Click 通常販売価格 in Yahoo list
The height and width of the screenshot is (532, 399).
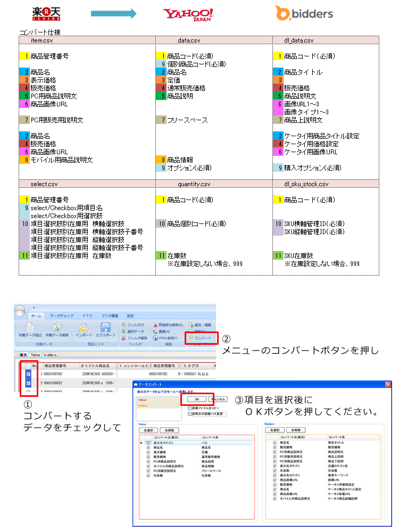(211, 456)
